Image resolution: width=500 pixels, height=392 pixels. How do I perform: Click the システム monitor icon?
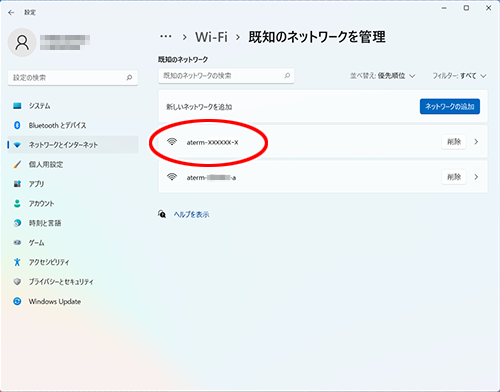click(x=17, y=106)
